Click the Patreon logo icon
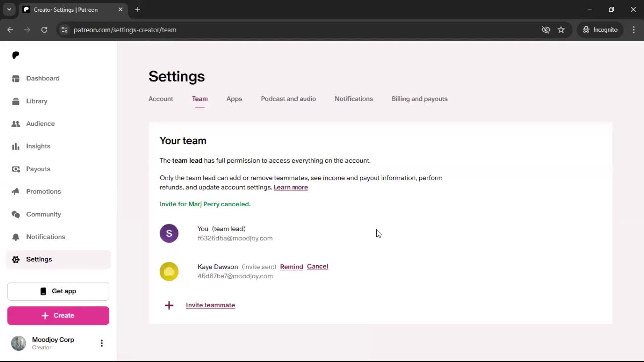644x362 pixels. tap(16, 55)
